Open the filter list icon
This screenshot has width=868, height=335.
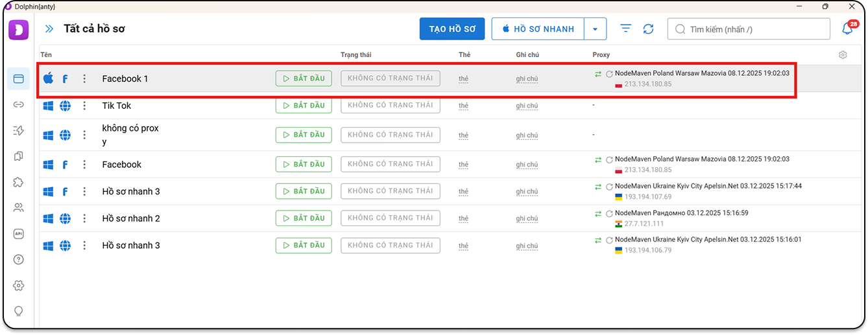pyautogui.click(x=625, y=29)
